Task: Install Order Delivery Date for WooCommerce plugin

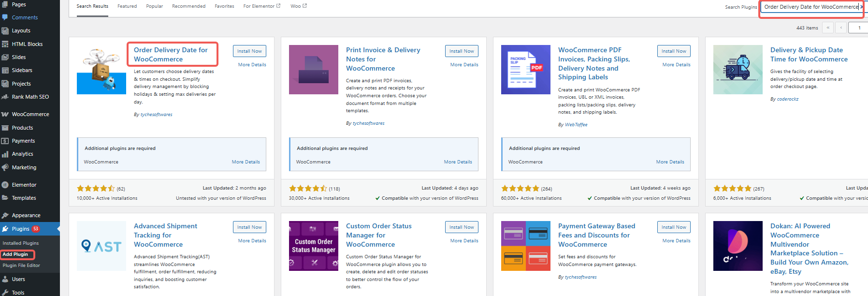Action: (x=249, y=51)
